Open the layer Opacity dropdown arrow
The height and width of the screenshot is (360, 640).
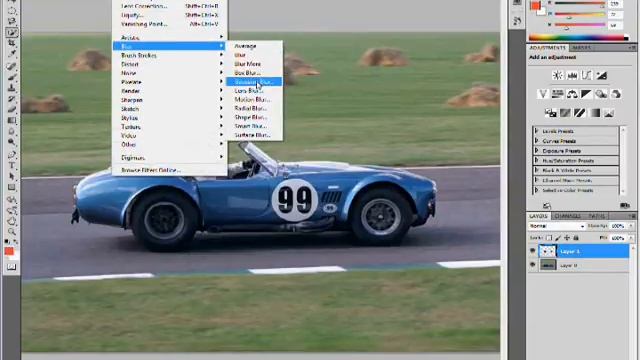[631, 226]
